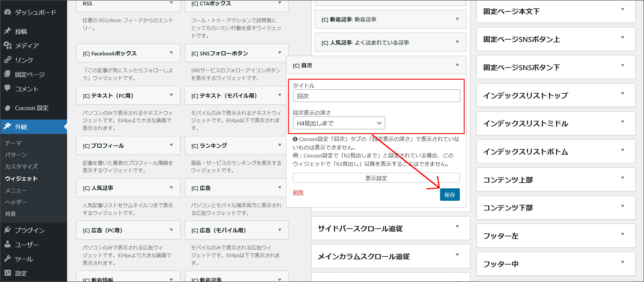
Task: Open パターン submenu item
Action: [x=16, y=155]
